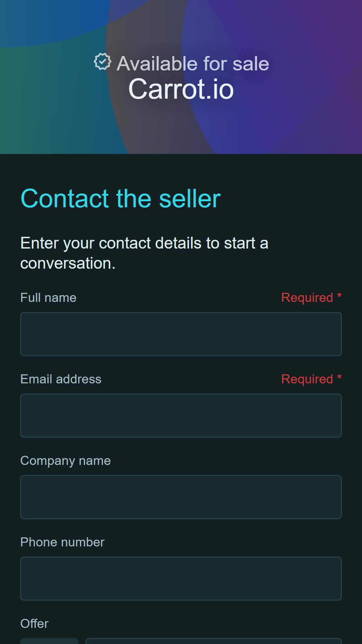Viewport: 362px width, 644px height.
Task: Click the Carrot.io domain title
Action: (x=181, y=89)
